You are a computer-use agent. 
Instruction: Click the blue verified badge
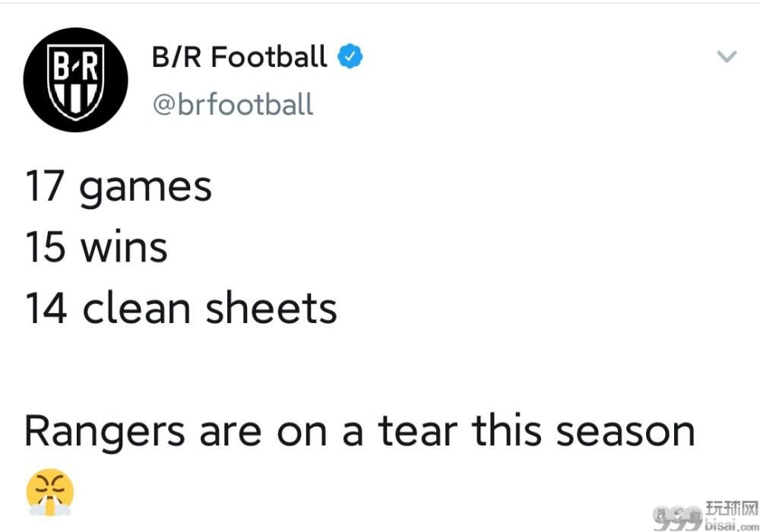[350, 56]
